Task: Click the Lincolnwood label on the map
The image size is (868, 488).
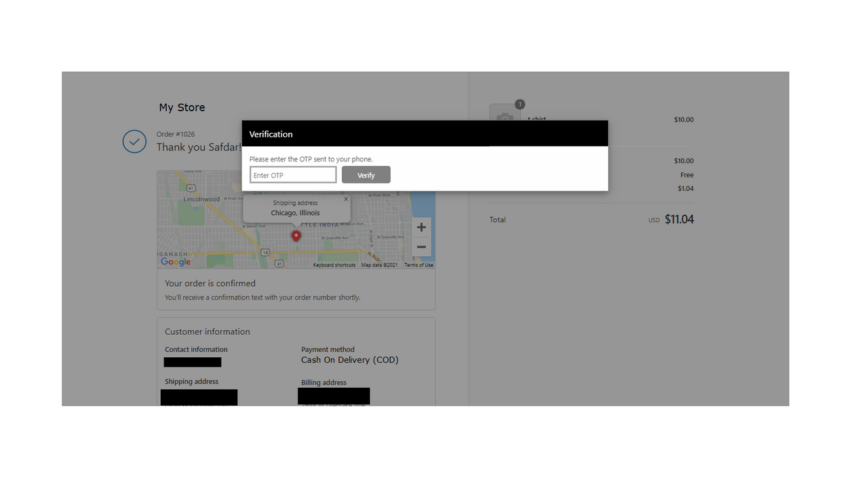Action: (x=201, y=199)
